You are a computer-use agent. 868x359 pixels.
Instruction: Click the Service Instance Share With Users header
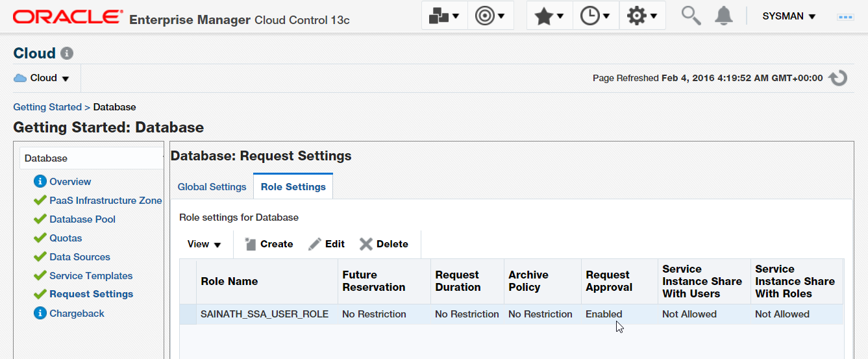pos(704,281)
